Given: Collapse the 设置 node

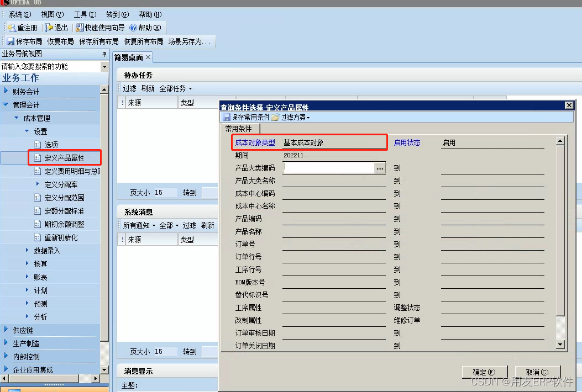Looking at the screenshot, I should point(27,131).
